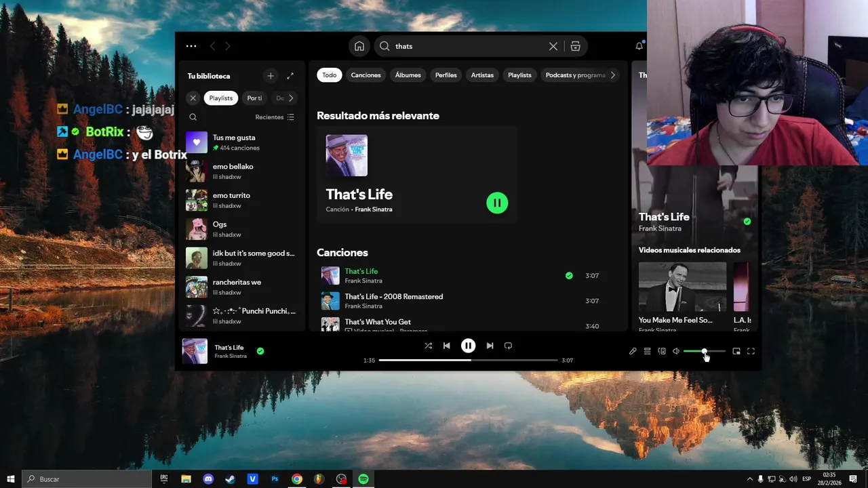The width and height of the screenshot is (868, 488).
Task: Switch to the Álbumes tab
Action: click(x=408, y=75)
